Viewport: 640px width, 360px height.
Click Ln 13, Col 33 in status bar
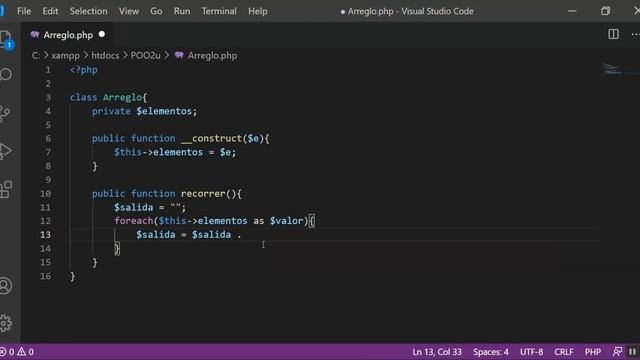[x=437, y=351]
